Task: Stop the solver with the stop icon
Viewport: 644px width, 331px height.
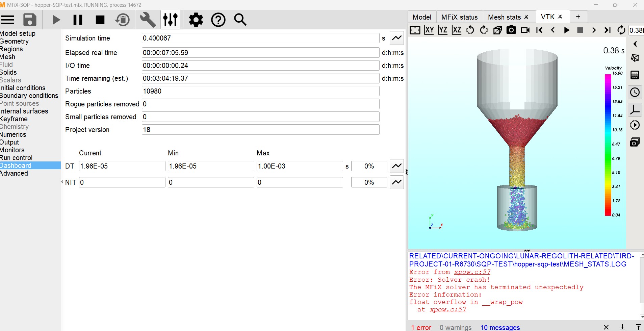Action: click(100, 20)
